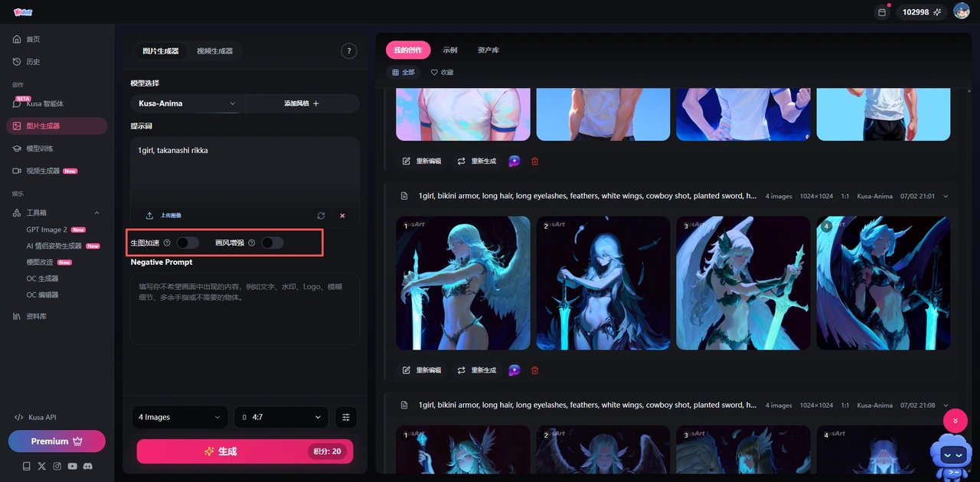Select the 示例 tab

(450, 50)
